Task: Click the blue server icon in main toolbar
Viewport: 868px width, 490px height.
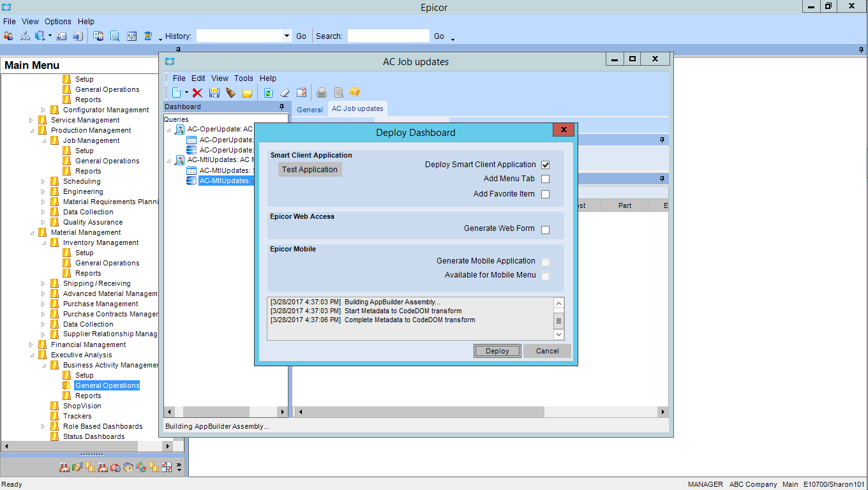Action: point(41,36)
